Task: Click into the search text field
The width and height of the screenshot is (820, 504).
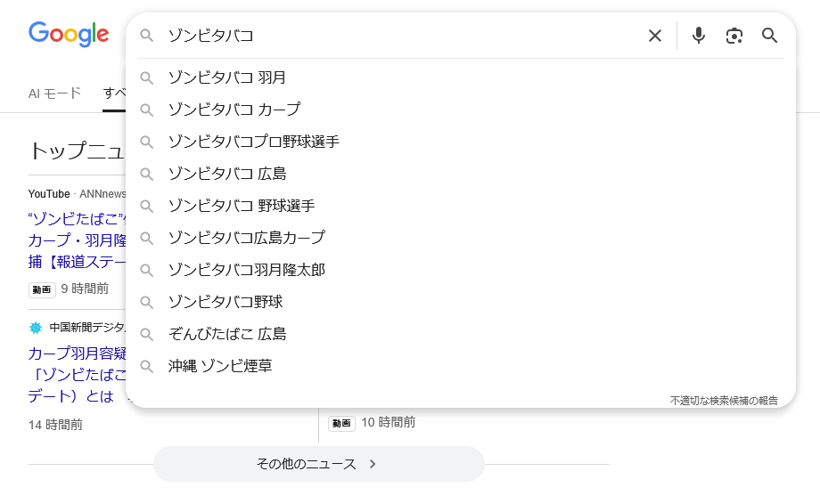Action: point(401,36)
